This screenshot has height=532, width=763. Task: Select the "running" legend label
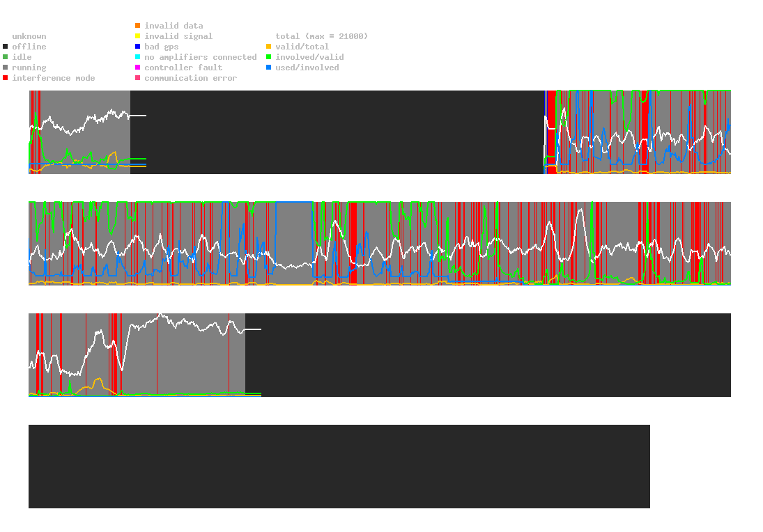point(29,68)
